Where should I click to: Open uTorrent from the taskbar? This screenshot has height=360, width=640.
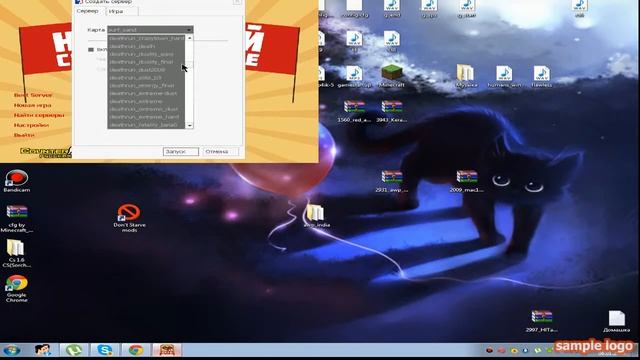[74, 350]
